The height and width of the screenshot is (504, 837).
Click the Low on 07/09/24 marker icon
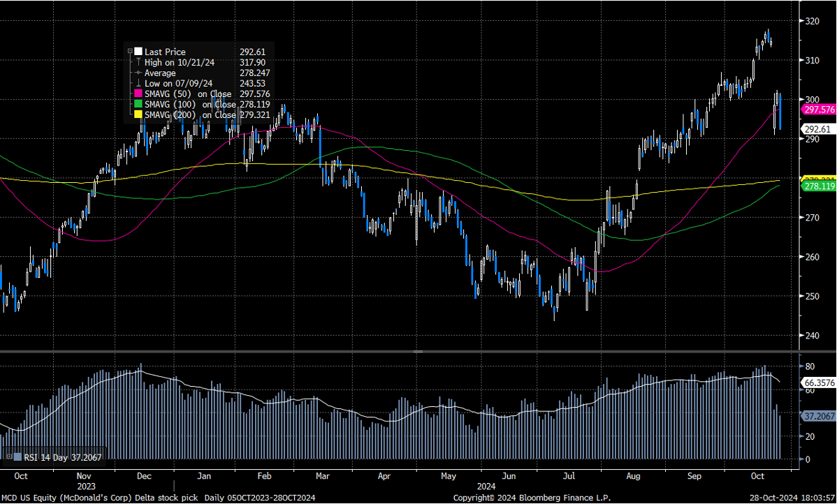point(138,83)
